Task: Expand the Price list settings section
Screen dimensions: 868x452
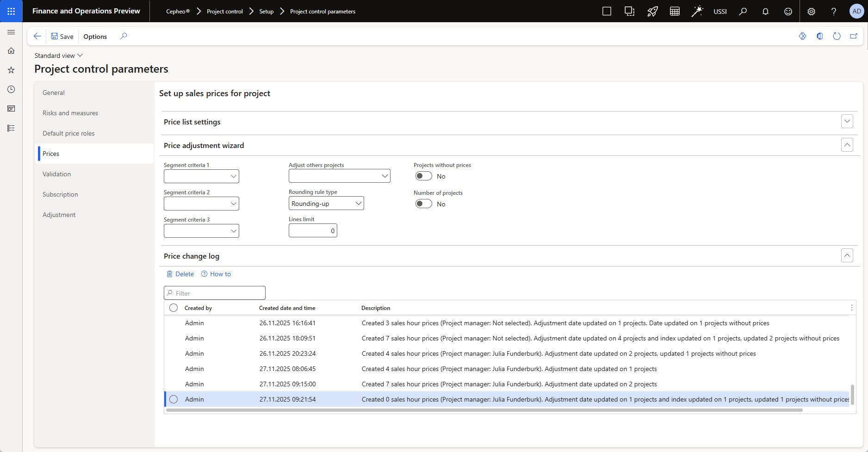Action: click(x=847, y=122)
